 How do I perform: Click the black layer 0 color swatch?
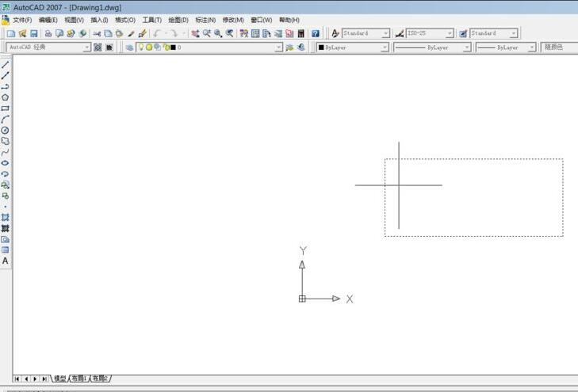pos(174,48)
